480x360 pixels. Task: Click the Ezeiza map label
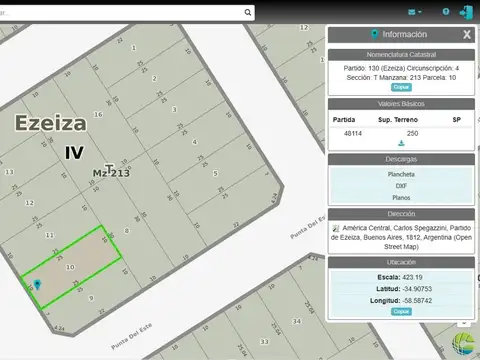[x=51, y=123]
